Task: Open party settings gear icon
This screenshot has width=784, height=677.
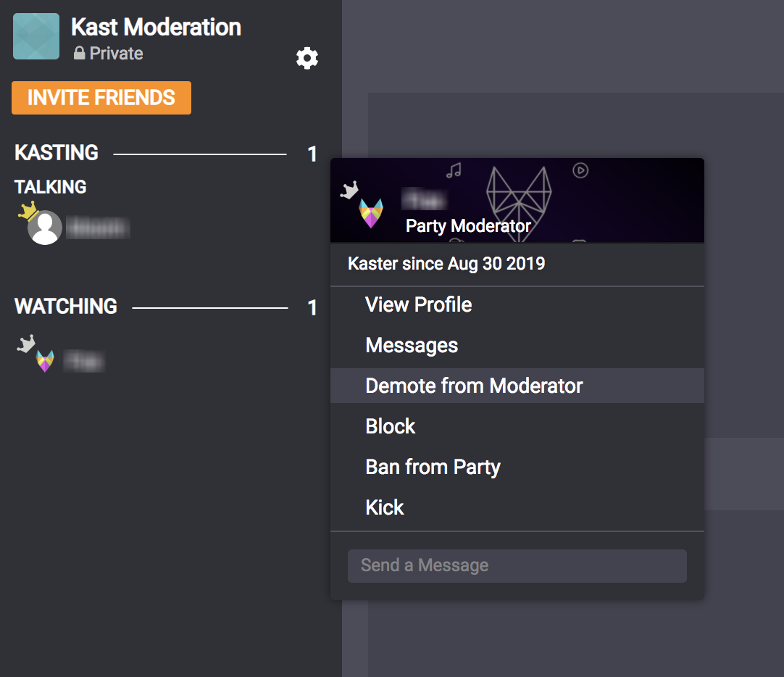Action: [307, 58]
